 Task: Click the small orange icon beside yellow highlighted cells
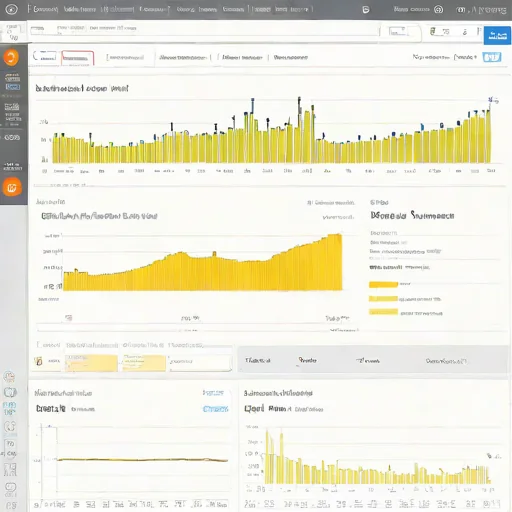click(38, 361)
